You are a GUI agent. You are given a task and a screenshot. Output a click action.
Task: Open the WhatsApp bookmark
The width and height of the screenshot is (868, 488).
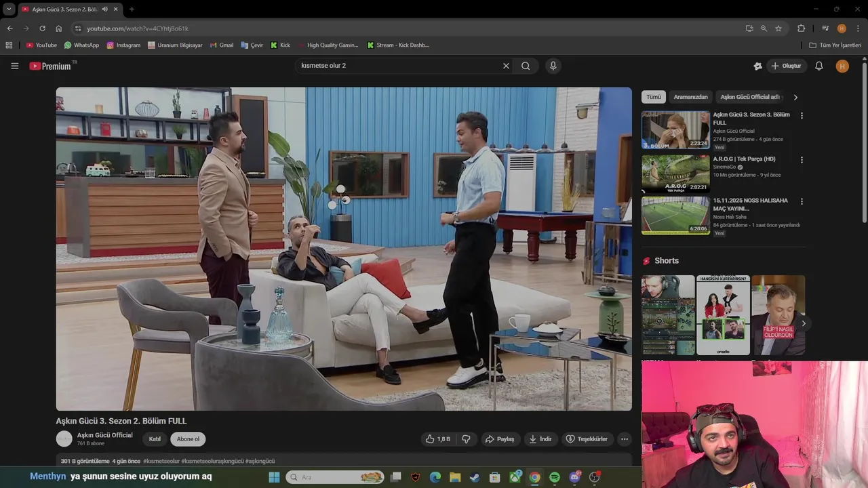(x=81, y=45)
